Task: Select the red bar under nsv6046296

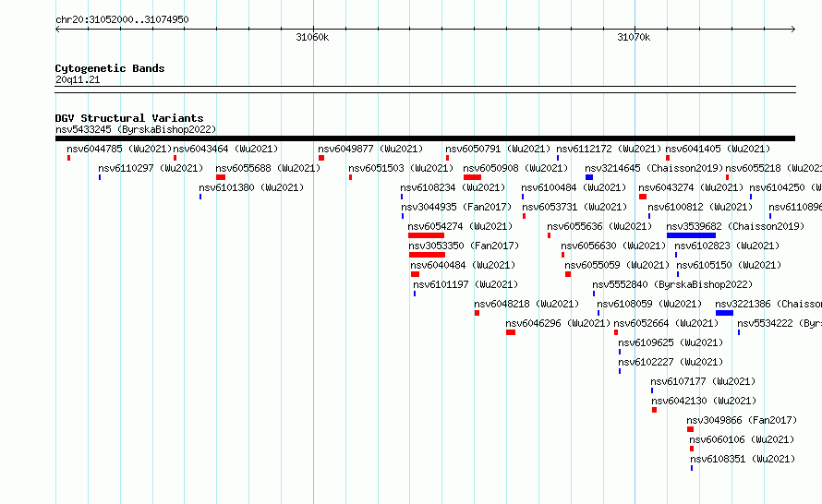Action: 511,332
